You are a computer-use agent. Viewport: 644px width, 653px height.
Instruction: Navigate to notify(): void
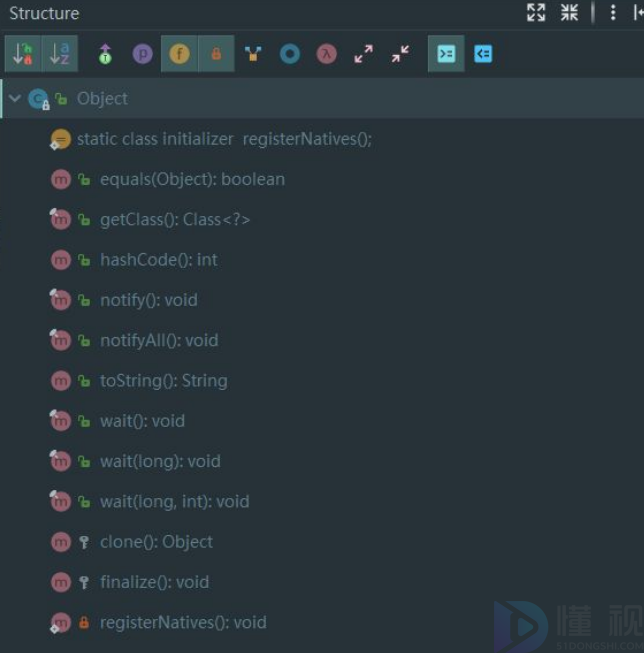pos(149,300)
